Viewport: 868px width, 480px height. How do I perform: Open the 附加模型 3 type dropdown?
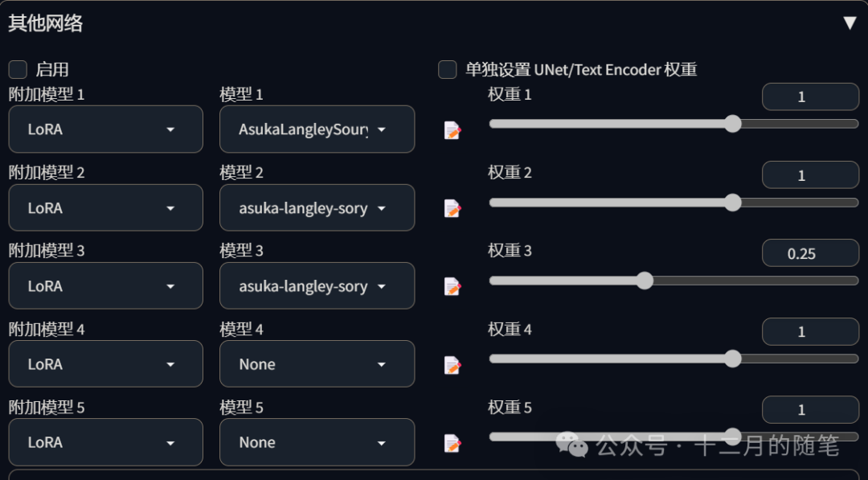pos(105,285)
